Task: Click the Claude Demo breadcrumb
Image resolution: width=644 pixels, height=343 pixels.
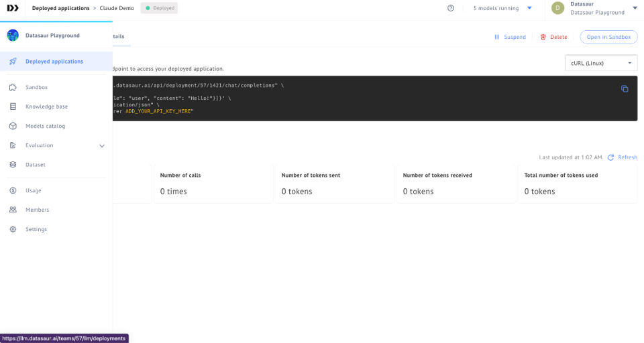Action: point(117,8)
